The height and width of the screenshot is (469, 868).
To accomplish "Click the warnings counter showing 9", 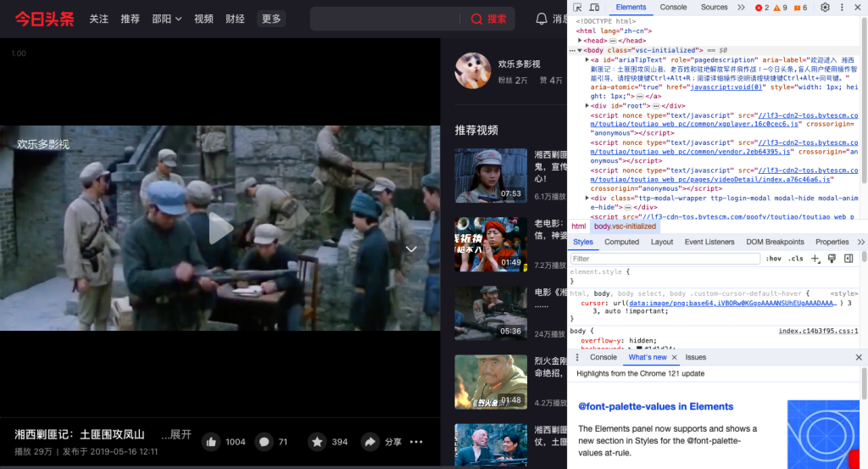I will coord(781,8).
